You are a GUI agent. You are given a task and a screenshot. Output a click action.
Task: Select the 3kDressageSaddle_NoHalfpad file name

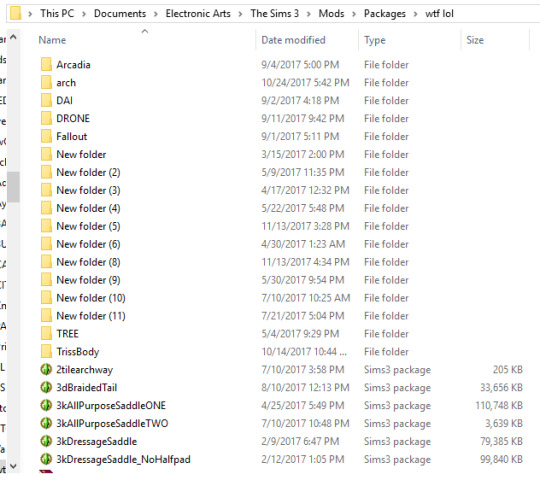(123, 459)
